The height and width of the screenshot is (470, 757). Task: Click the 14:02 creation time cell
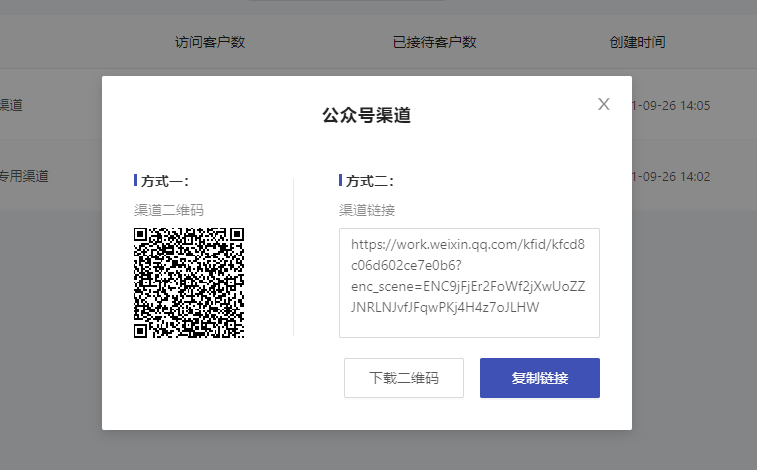tap(671, 177)
